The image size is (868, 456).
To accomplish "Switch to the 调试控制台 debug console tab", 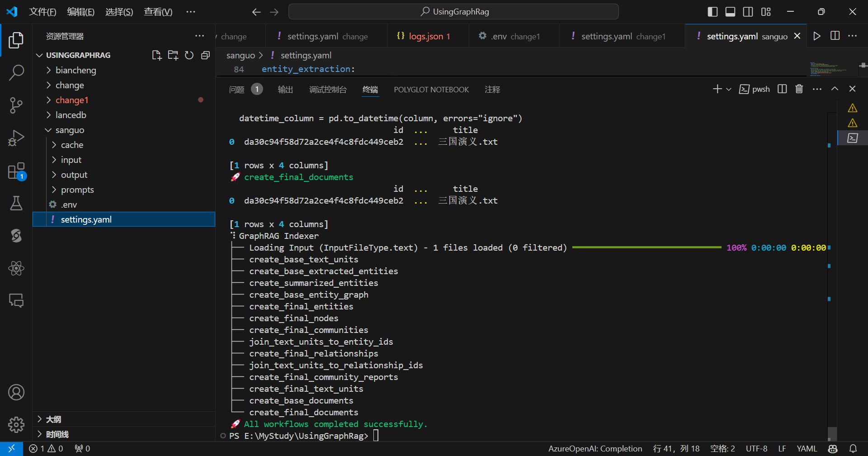I will 328,89.
